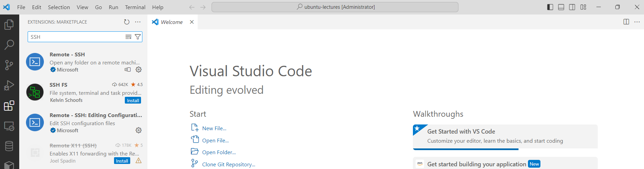Click Clone Git Repository link

[228, 164]
